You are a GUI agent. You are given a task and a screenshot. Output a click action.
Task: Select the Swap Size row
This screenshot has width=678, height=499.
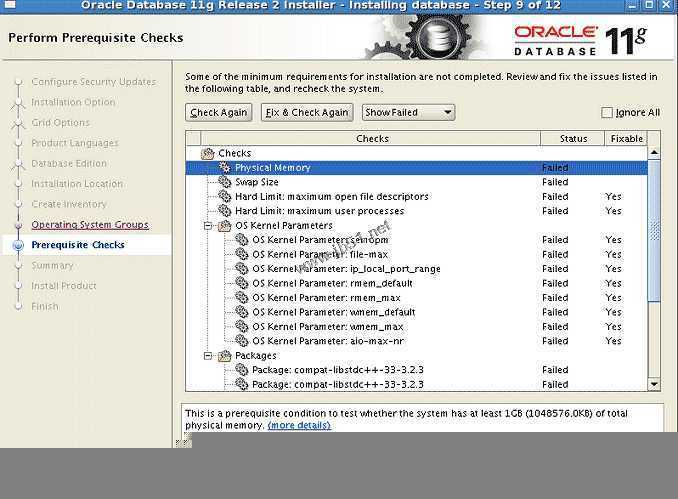[416, 182]
